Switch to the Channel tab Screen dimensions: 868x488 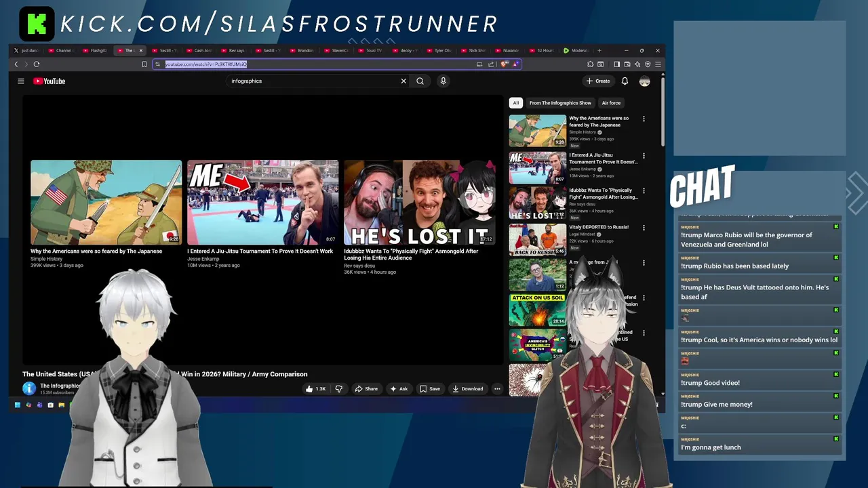(x=61, y=50)
